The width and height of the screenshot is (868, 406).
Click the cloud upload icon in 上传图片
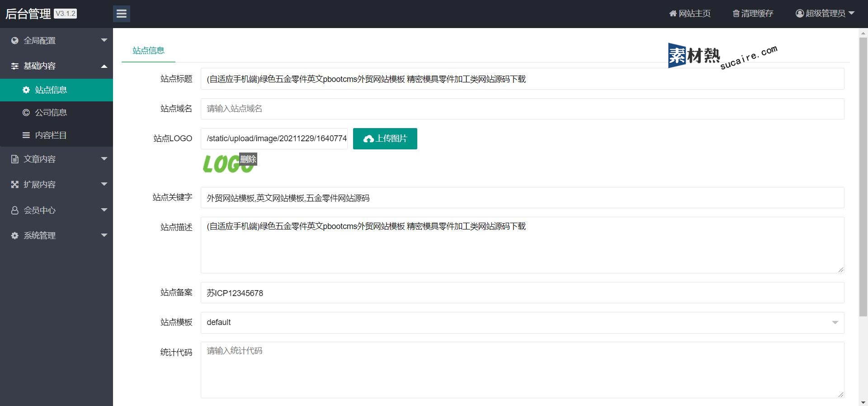pos(368,139)
